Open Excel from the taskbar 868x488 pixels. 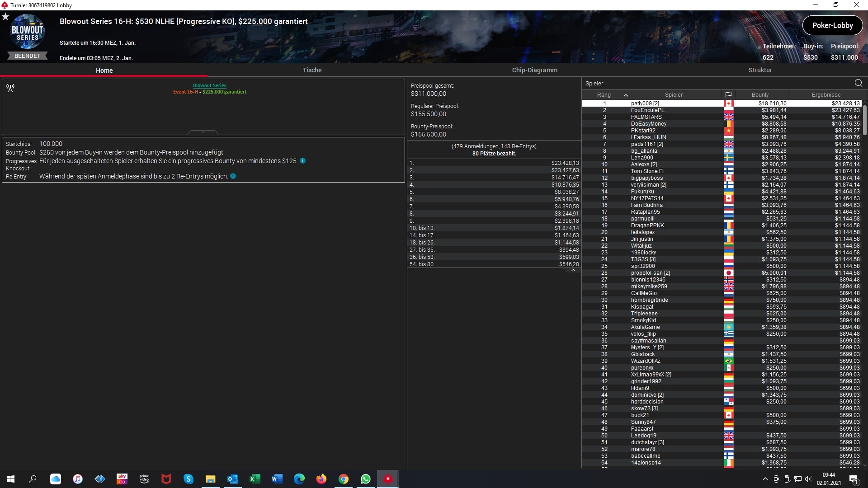click(255, 479)
